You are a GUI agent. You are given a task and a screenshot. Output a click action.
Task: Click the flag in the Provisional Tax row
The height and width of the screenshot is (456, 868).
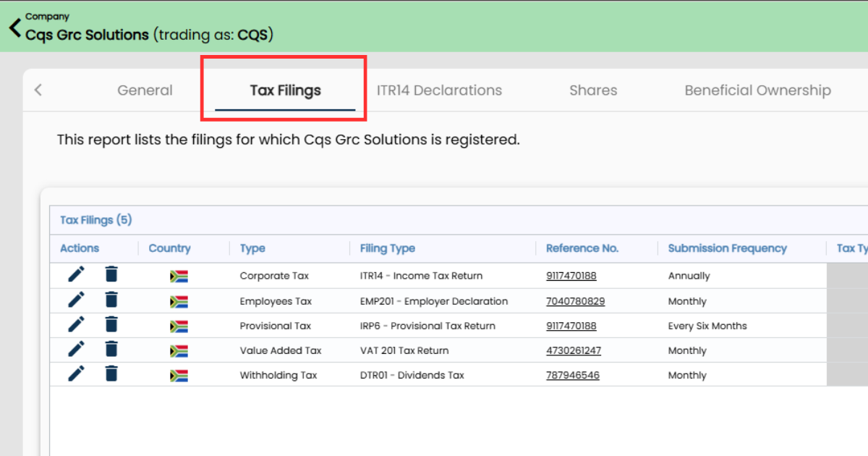click(x=179, y=326)
